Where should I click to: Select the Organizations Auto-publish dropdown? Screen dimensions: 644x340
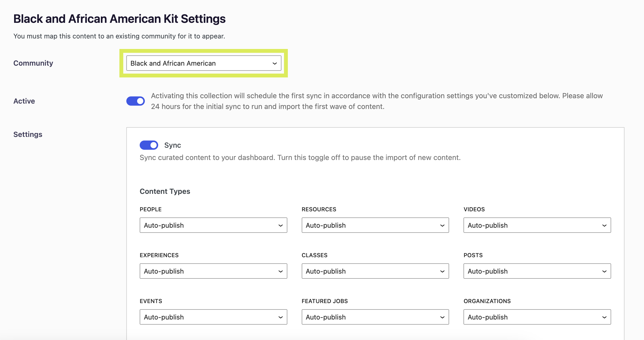tap(537, 317)
